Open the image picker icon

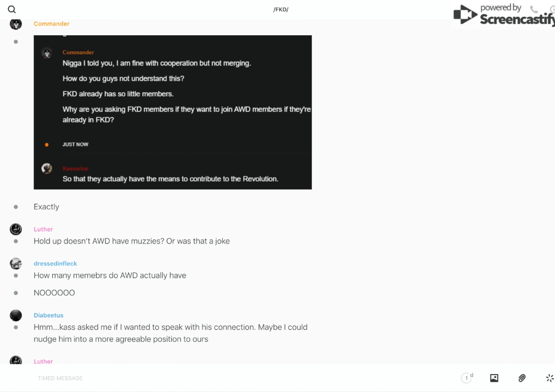(x=494, y=378)
